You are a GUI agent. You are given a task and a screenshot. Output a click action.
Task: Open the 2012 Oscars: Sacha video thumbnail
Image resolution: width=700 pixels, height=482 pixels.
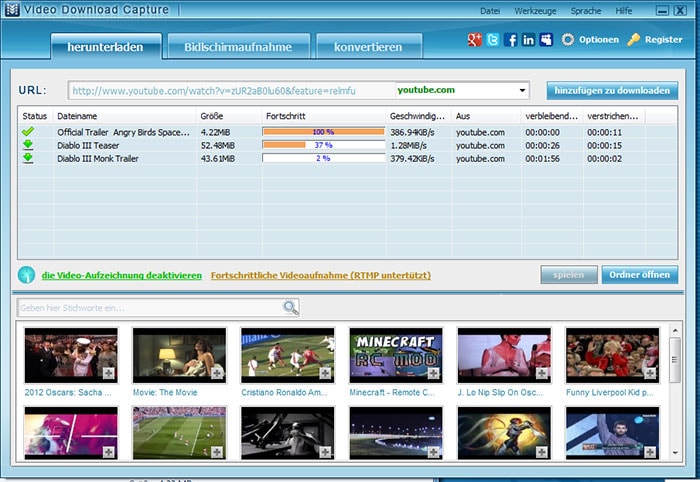(71, 356)
